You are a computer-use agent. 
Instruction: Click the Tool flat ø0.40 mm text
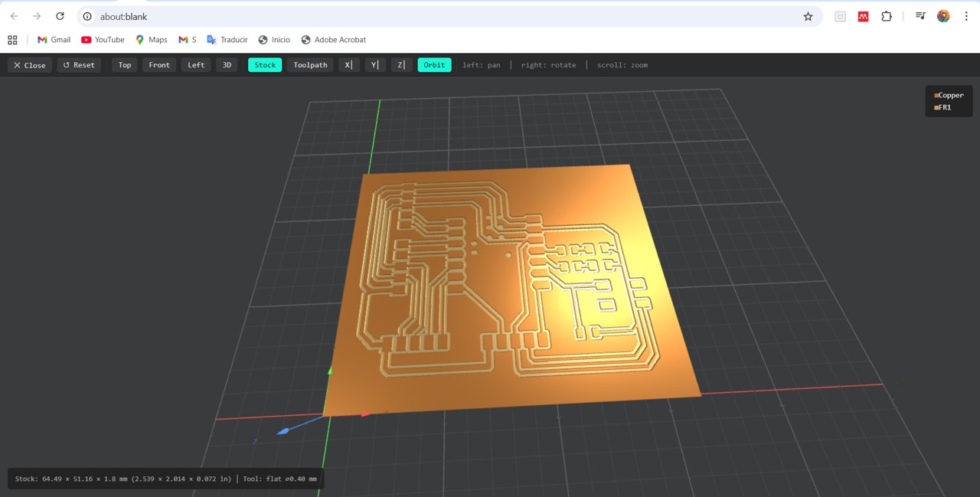279,479
